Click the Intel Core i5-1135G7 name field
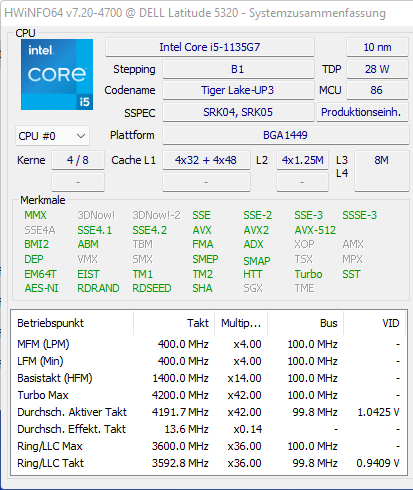 pos(210,47)
